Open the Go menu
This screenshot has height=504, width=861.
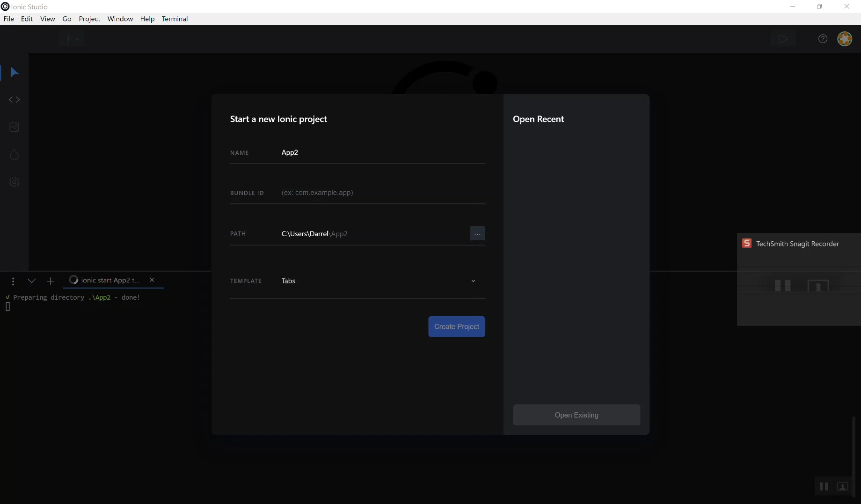point(67,19)
